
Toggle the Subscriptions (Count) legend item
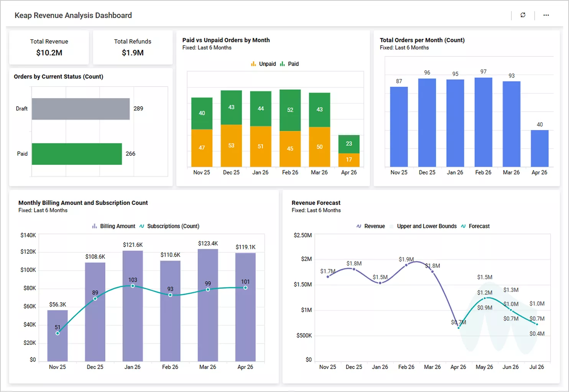point(169,226)
